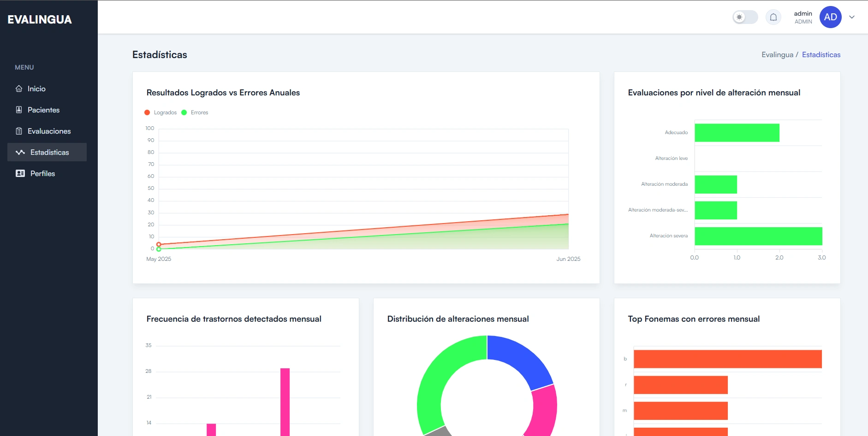
Task: Select the Alteración severa green bar
Action: pyautogui.click(x=758, y=236)
